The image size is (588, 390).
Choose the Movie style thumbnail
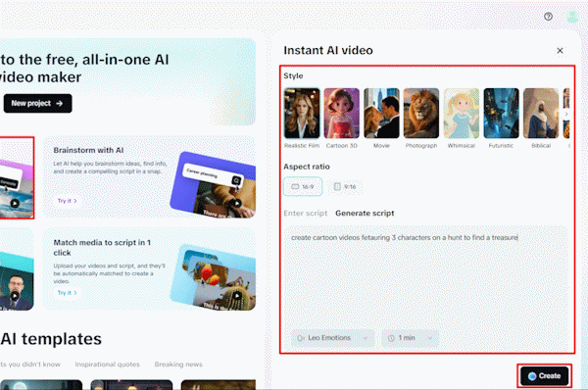coord(381,114)
